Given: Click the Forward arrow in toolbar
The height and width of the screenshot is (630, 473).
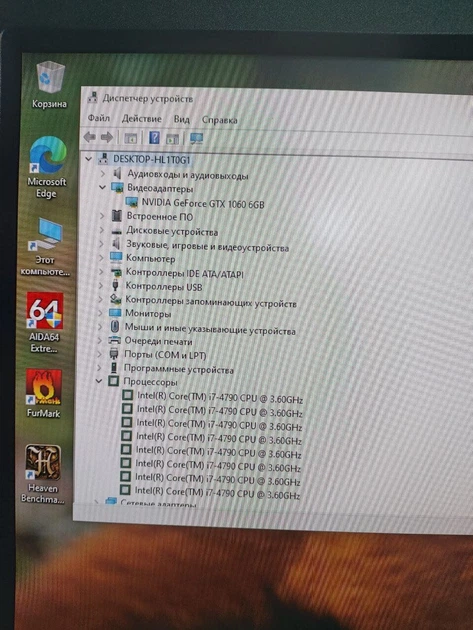Looking at the screenshot, I should pos(107,138).
